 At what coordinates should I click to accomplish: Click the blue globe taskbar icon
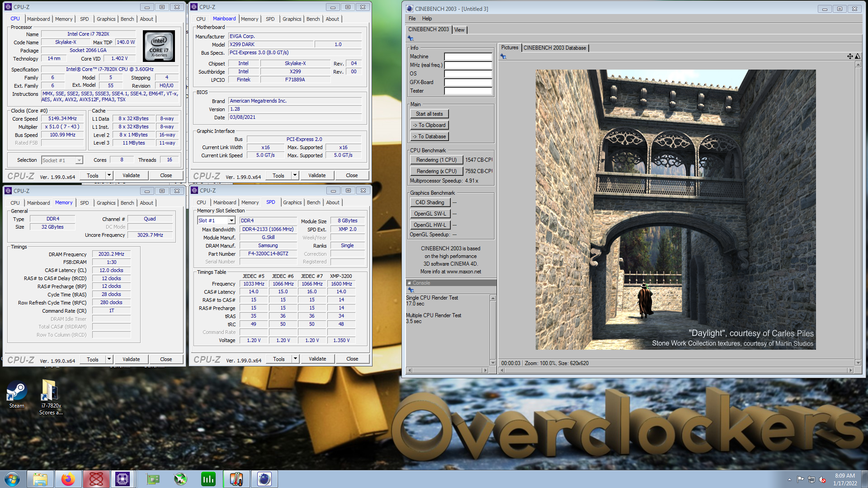click(264, 479)
